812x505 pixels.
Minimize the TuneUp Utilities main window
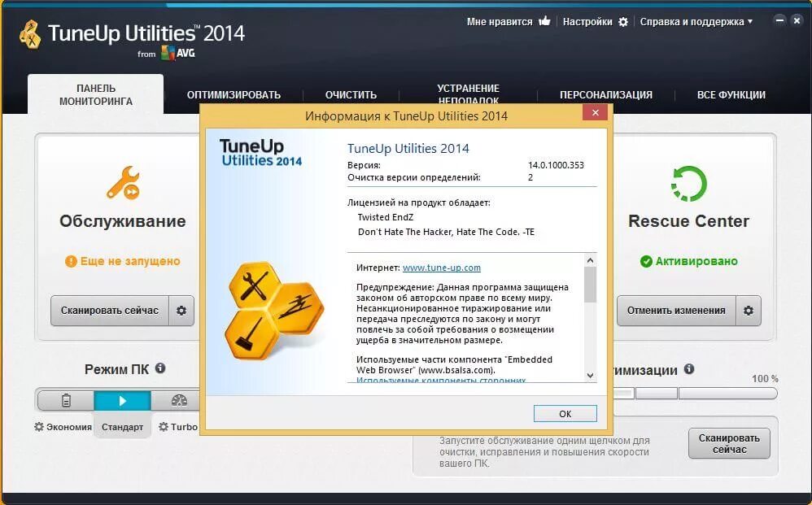tap(779, 20)
